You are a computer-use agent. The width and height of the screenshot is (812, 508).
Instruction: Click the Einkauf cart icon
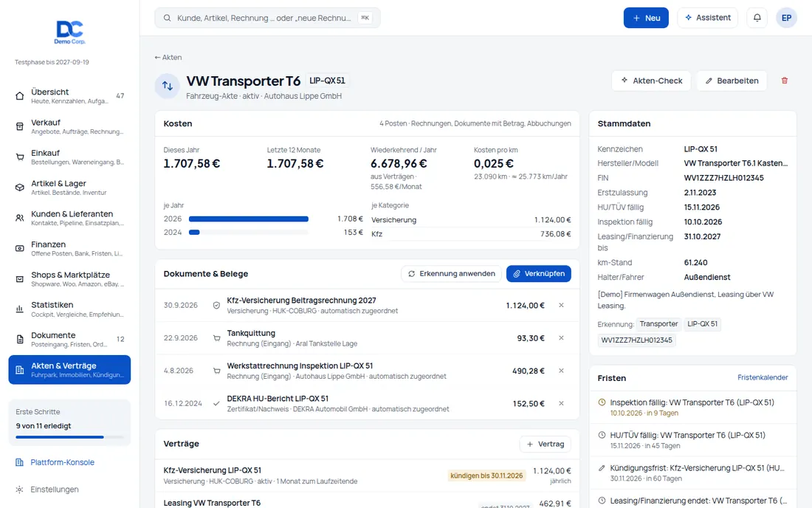(x=20, y=157)
